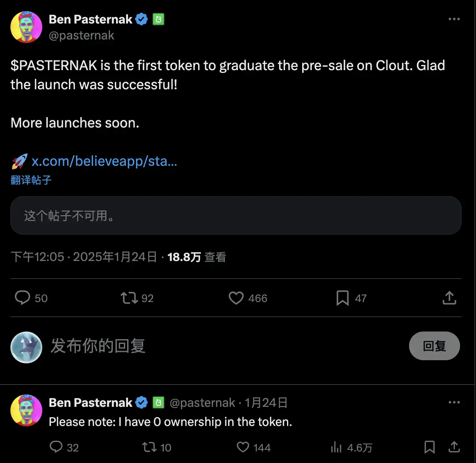Open the share icon on the reply tweet

[454, 447]
